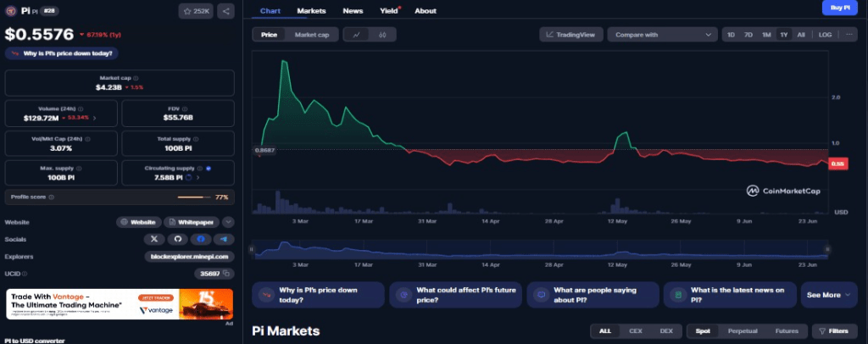This screenshot has height=344, width=868.
Task: Click the FDV info icon
Action: [185, 109]
